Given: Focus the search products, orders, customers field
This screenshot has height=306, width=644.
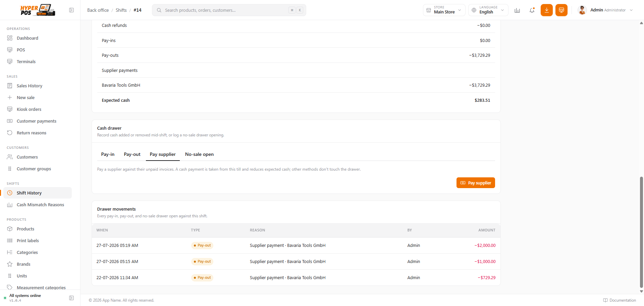Looking at the screenshot, I should click(x=229, y=10).
